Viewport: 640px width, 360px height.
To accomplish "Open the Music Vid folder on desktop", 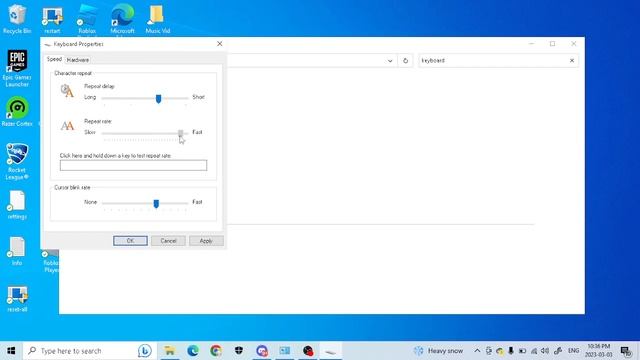I will (x=158, y=19).
